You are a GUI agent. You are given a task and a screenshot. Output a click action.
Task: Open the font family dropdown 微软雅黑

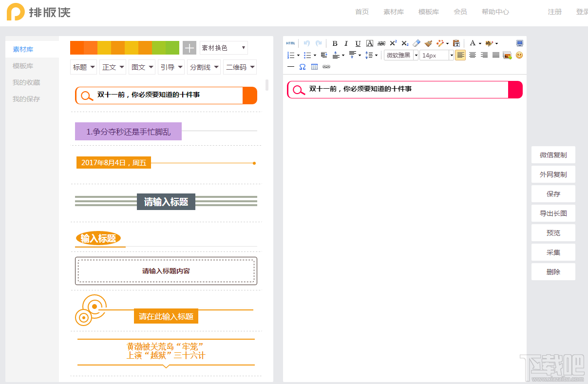point(401,55)
